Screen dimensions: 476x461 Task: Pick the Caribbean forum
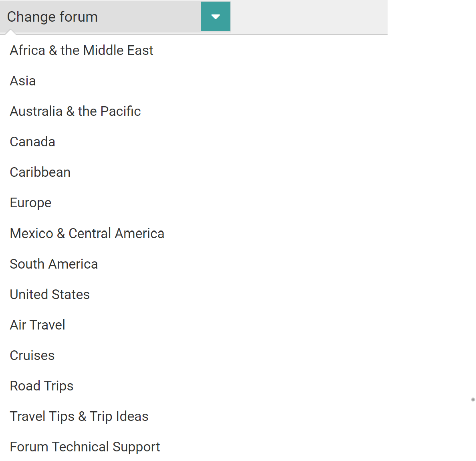pyautogui.click(x=40, y=172)
